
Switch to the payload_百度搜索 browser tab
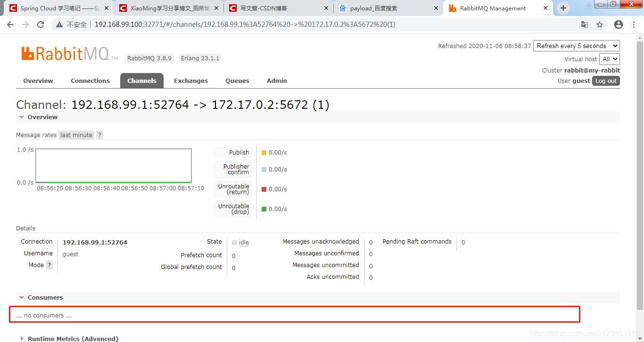click(389, 8)
